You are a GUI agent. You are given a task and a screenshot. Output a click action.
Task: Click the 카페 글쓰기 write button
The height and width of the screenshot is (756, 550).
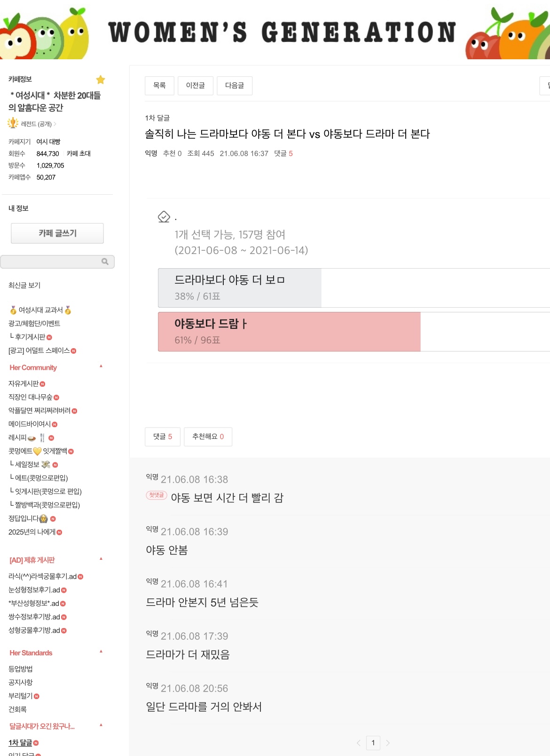pyautogui.click(x=57, y=233)
